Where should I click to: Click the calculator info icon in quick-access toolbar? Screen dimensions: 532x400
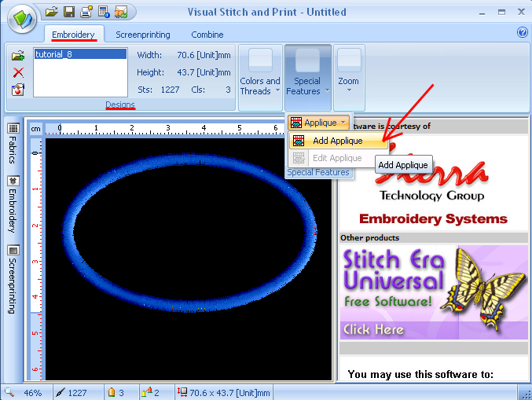[x=104, y=13]
